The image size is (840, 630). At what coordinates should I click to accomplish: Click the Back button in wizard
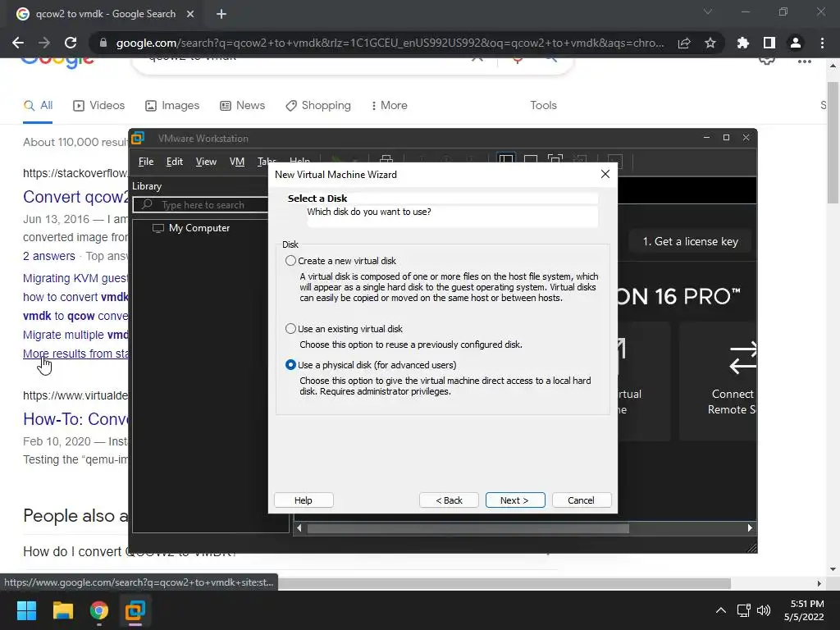click(x=449, y=500)
